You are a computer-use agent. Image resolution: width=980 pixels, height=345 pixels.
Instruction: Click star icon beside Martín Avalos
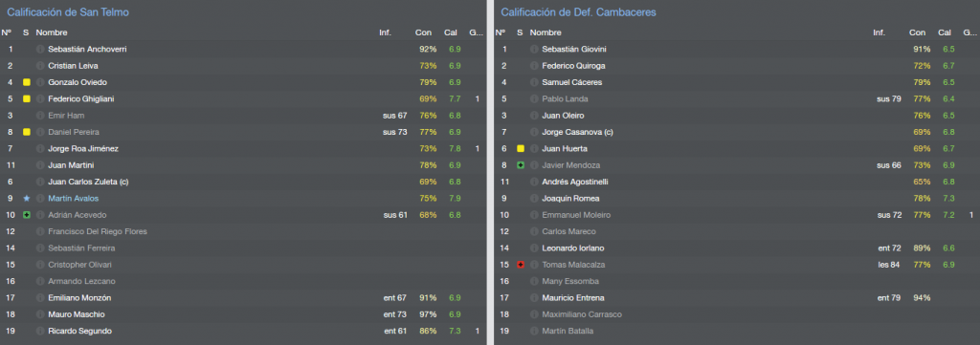click(26, 199)
